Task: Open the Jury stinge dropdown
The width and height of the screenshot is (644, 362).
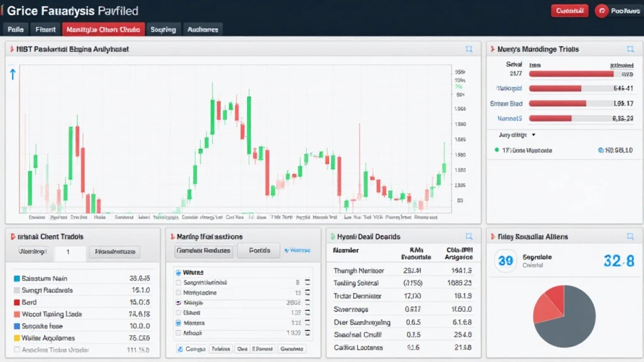Action: (517, 135)
